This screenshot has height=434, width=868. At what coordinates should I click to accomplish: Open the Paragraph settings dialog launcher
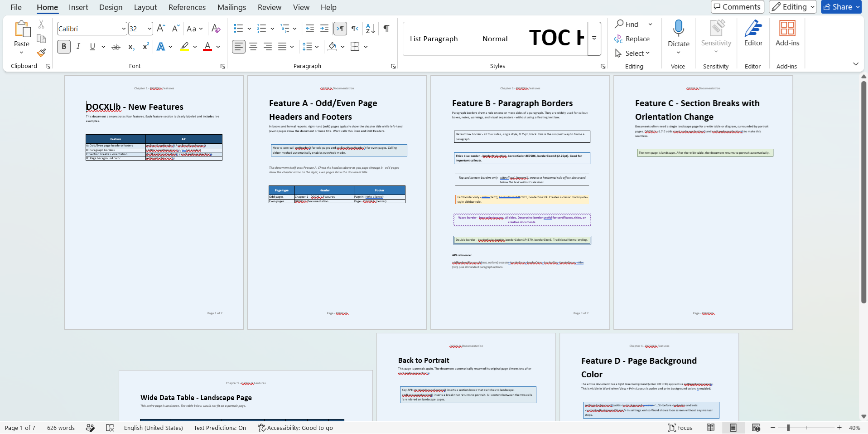pos(393,66)
